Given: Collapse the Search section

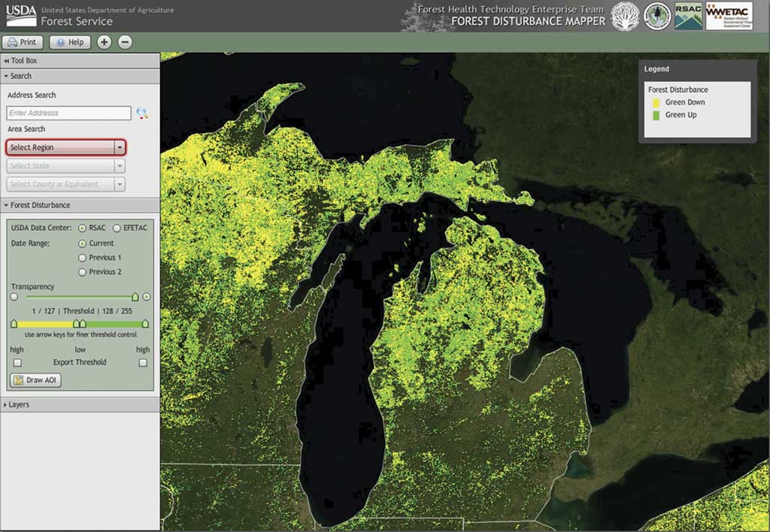Looking at the screenshot, I should (x=80, y=76).
